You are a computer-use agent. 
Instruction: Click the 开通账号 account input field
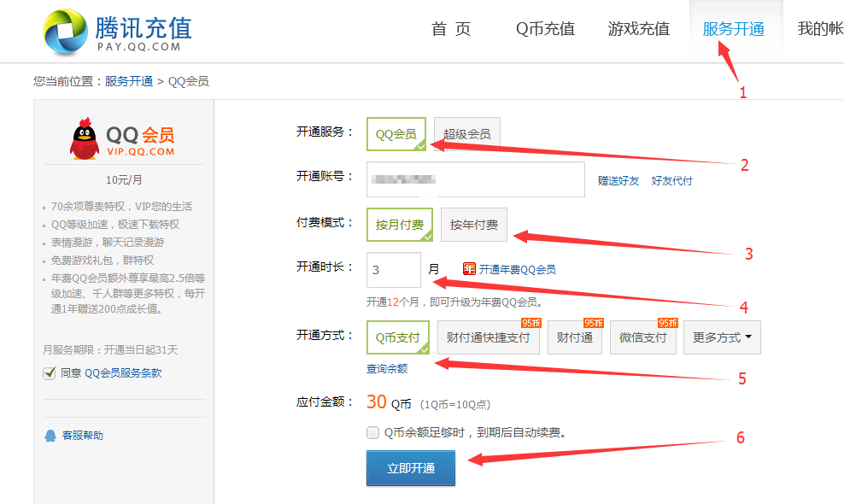coord(476,179)
